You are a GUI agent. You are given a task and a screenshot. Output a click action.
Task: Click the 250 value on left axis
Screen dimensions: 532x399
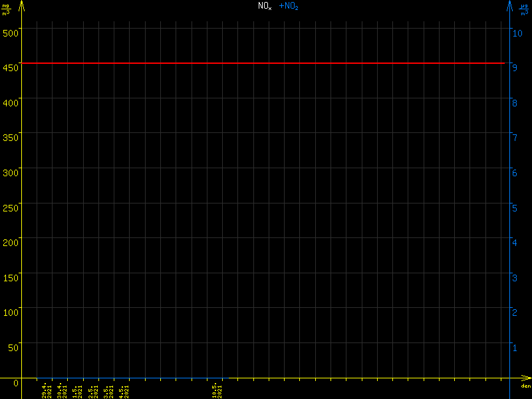tap(11, 206)
